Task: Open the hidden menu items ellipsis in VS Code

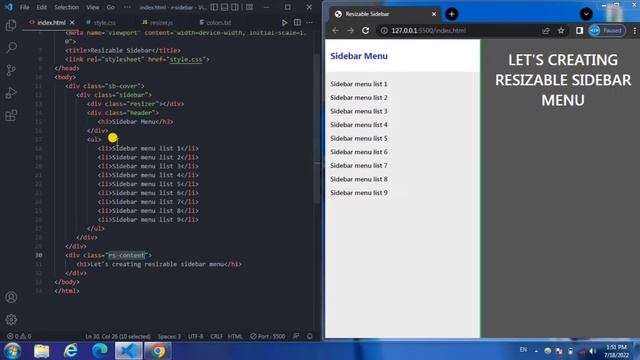Action: pyautogui.click(x=127, y=7)
